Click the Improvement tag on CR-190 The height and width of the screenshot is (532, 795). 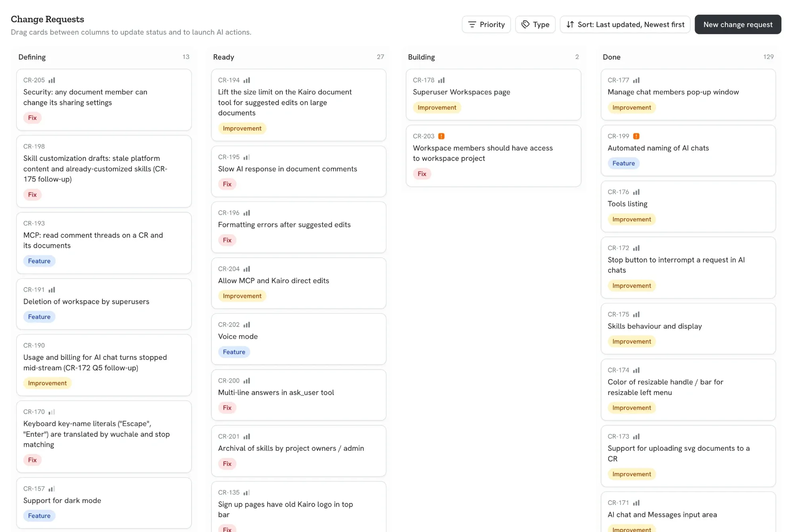47,383
